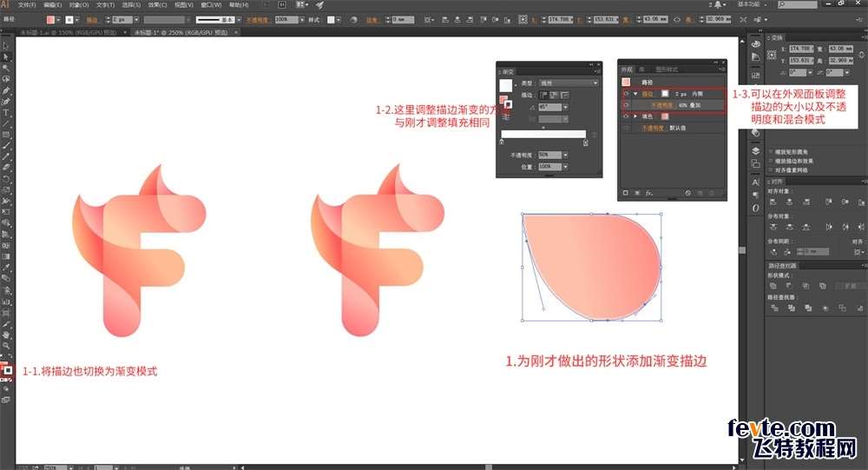The width and height of the screenshot is (868, 470).
Task: Select the Type tool
Action: 5,113
